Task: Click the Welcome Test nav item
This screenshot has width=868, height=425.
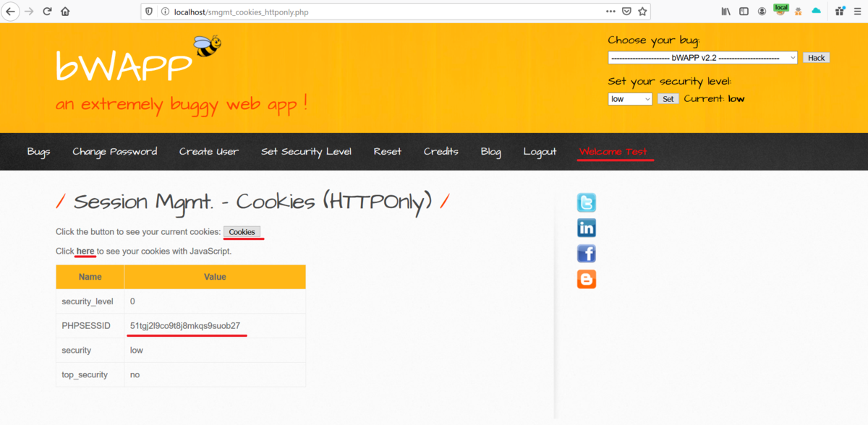Action: point(613,152)
